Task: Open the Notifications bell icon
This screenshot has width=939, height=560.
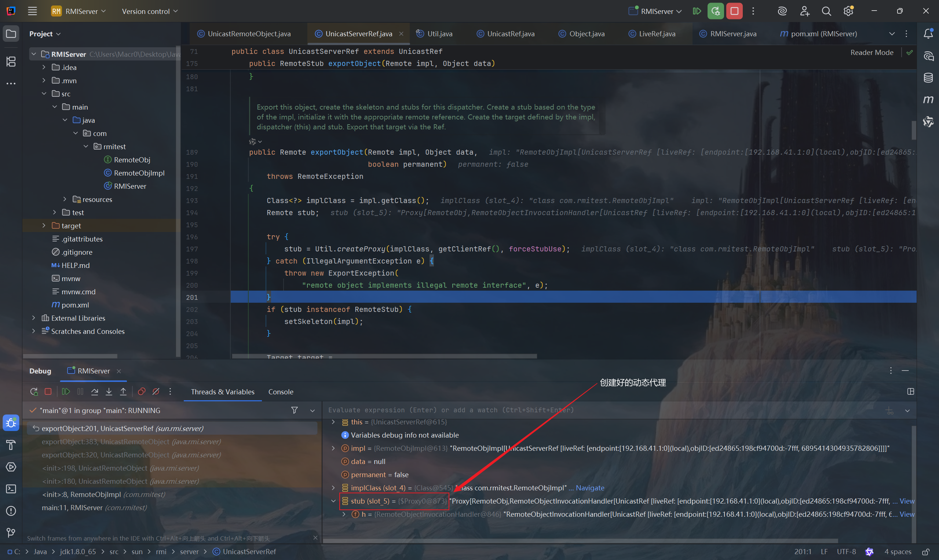Action: (x=928, y=34)
